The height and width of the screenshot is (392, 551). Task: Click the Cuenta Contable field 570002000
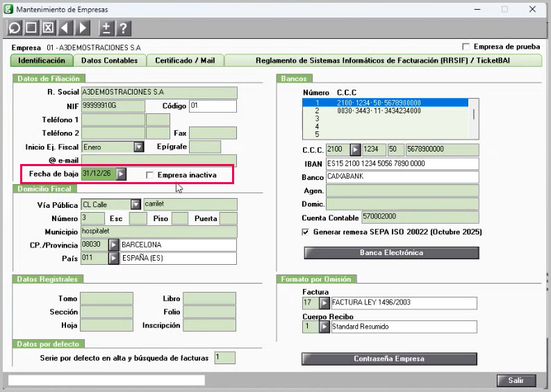[420, 218]
